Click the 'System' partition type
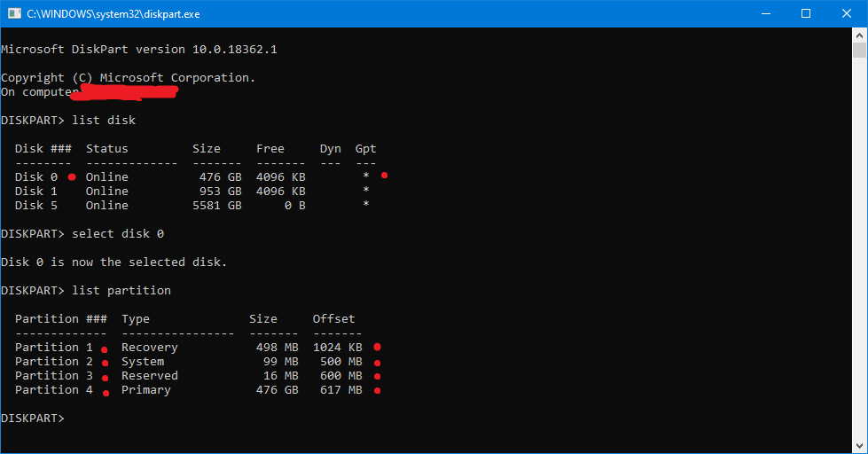This screenshot has height=454, width=868. (x=143, y=362)
